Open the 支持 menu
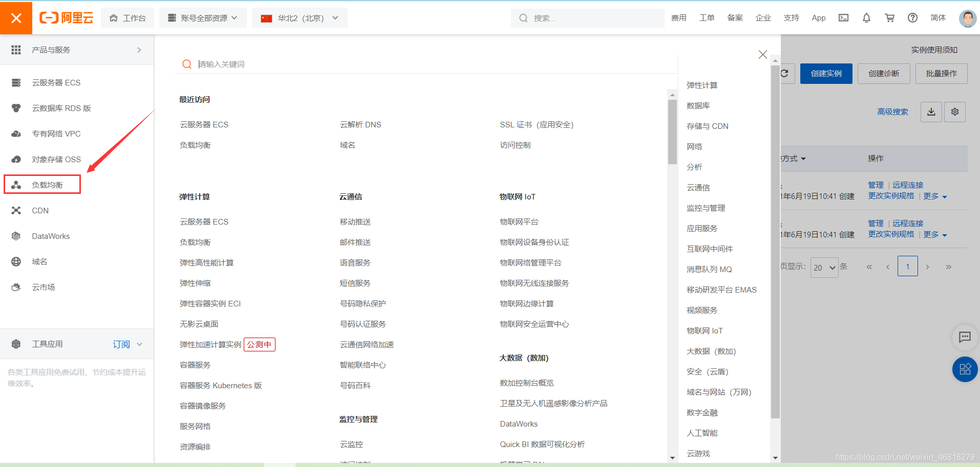Viewport: 980px width, 467px height. [x=791, y=18]
